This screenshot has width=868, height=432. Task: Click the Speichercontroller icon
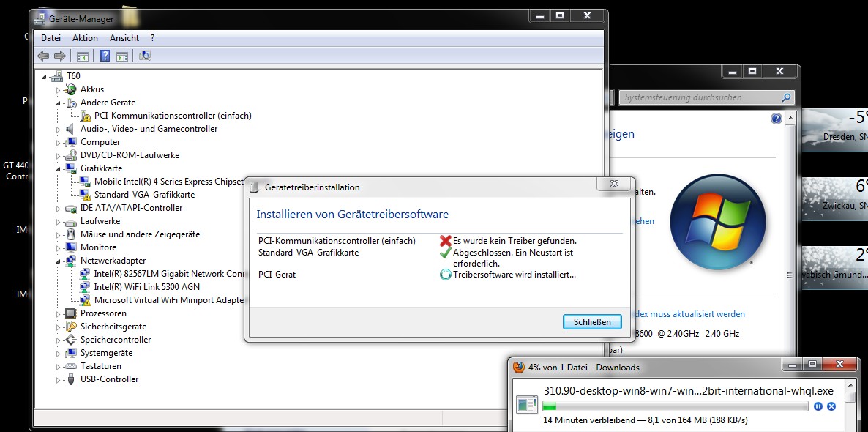[70, 340]
